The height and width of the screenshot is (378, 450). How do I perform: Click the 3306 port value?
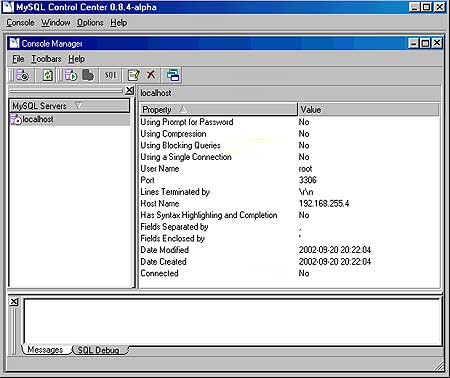pos(307,180)
